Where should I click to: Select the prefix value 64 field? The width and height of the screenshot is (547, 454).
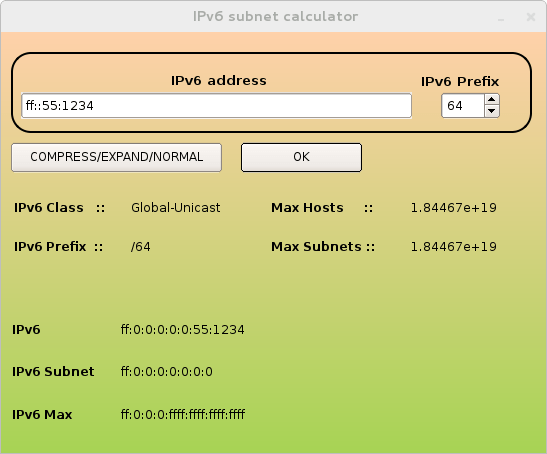click(x=463, y=105)
